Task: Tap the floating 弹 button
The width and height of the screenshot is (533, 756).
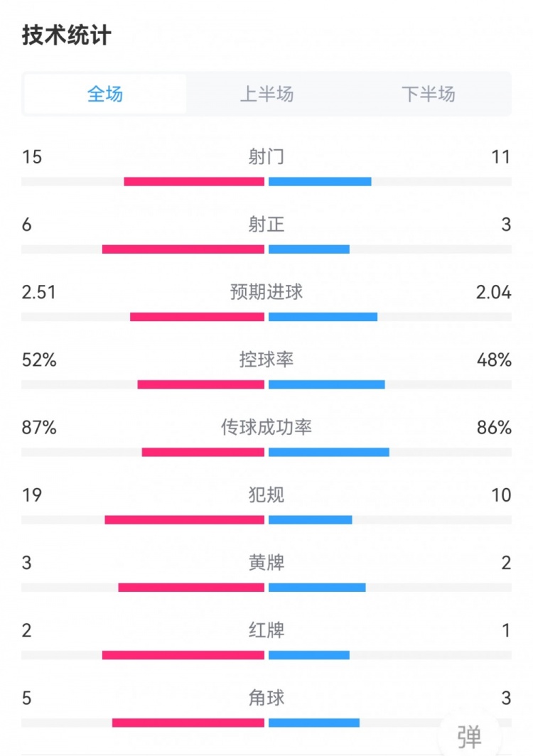Action: pyautogui.click(x=469, y=735)
